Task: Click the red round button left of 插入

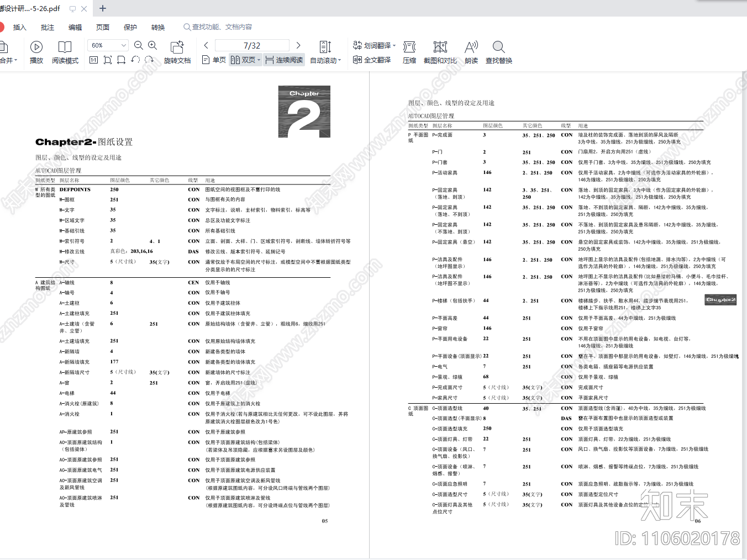Action: coord(2,27)
